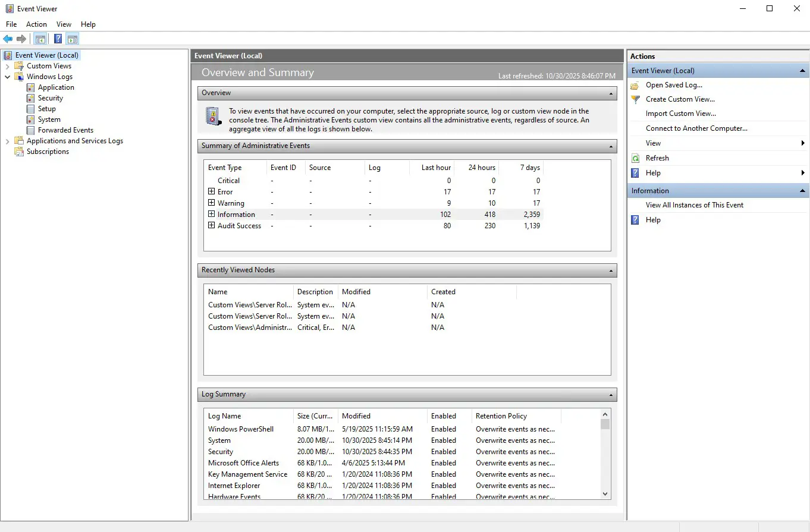This screenshot has height=532, width=810.
Task: Select the System log node
Action: point(49,119)
